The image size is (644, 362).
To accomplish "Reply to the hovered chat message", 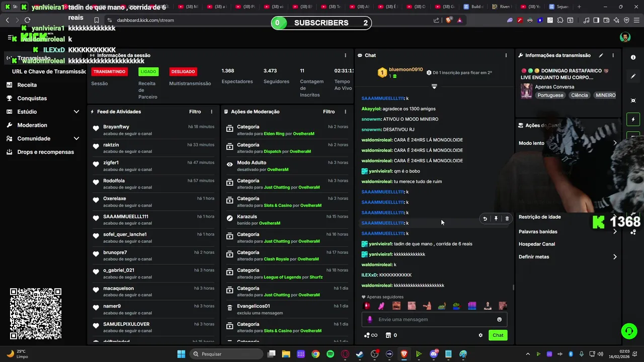I will (x=485, y=219).
